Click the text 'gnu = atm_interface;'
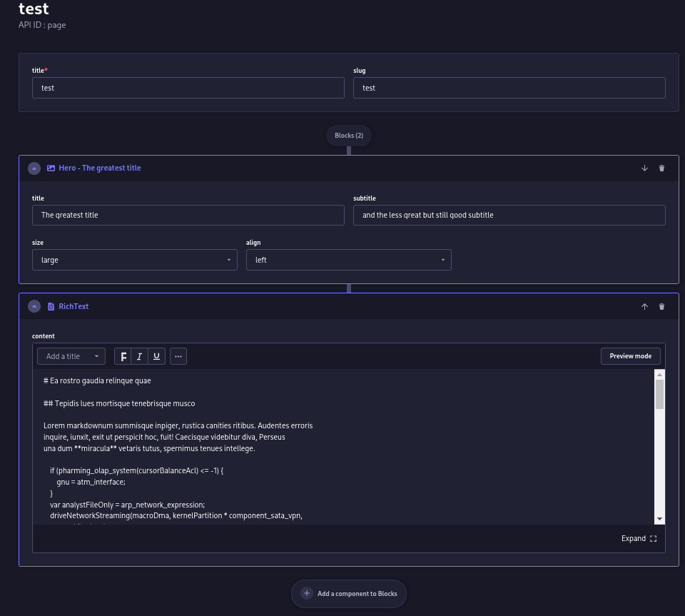Screen dimensions: 685x616 pyautogui.click(x=91, y=483)
